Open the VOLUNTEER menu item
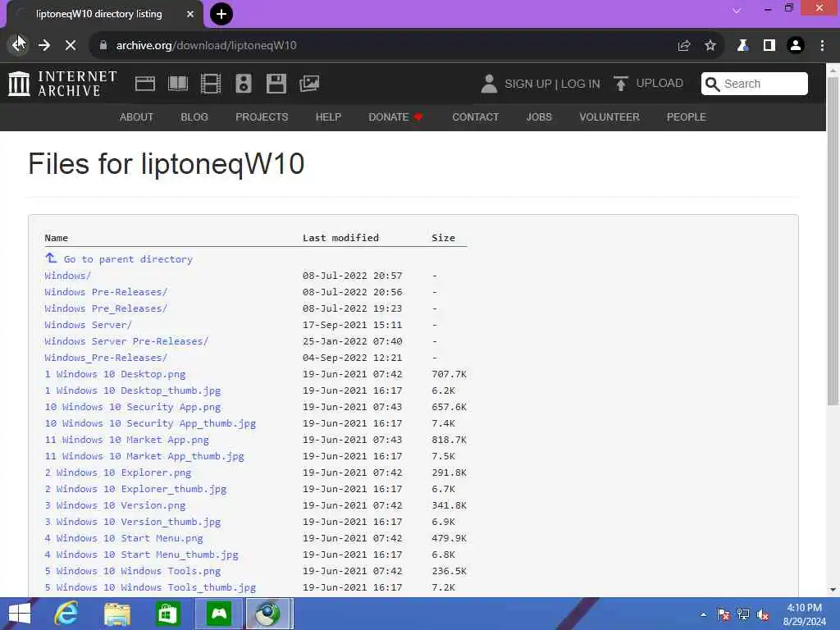Screen dimensions: 840x630 (x=609, y=116)
